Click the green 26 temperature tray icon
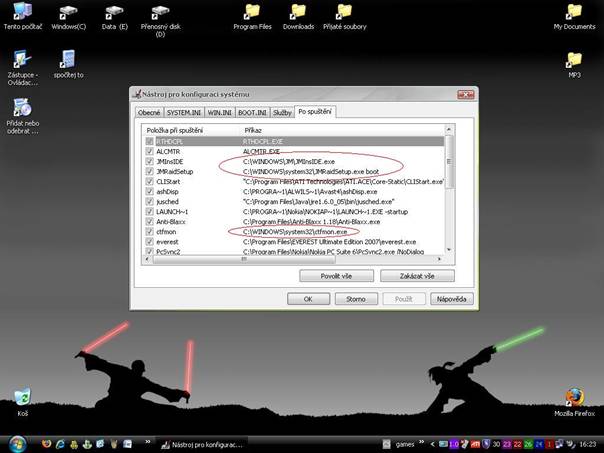The height and width of the screenshot is (453, 604). (x=528, y=445)
